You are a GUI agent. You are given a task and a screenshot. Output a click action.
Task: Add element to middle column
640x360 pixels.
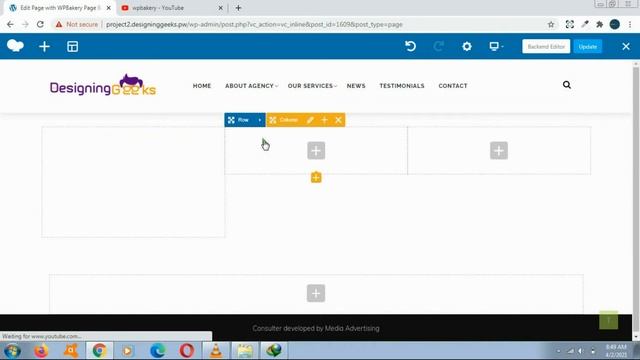pyautogui.click(x=316, y=151)
